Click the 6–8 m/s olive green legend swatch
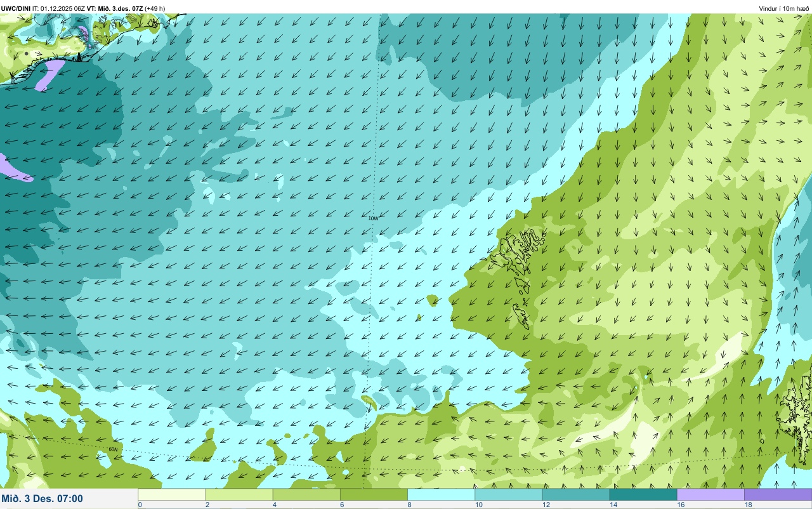 tap(374, 494)
